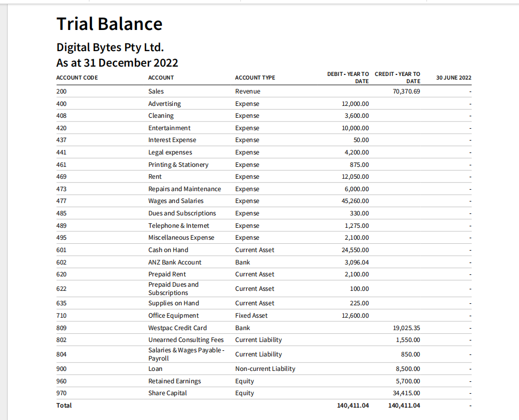519x420 pixels.
Task: Click the Sales credit amount 70,370.69
Action: [406, 91]
